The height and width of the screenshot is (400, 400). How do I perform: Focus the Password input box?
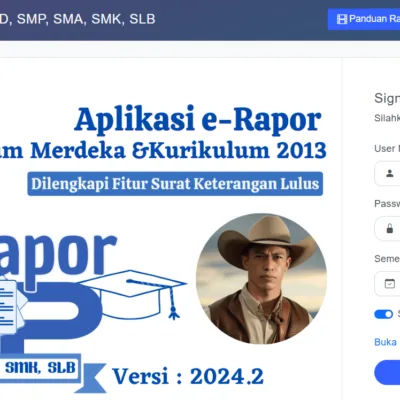387,229
